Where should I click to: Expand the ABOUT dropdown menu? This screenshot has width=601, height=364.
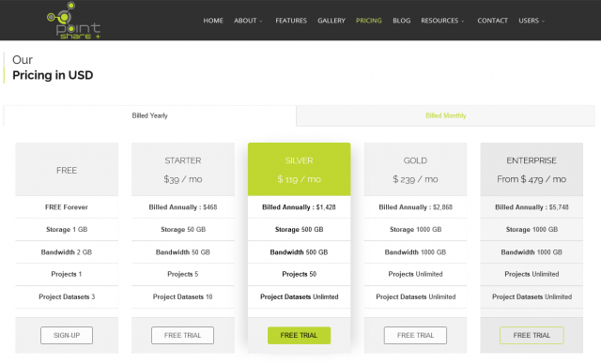248,21
